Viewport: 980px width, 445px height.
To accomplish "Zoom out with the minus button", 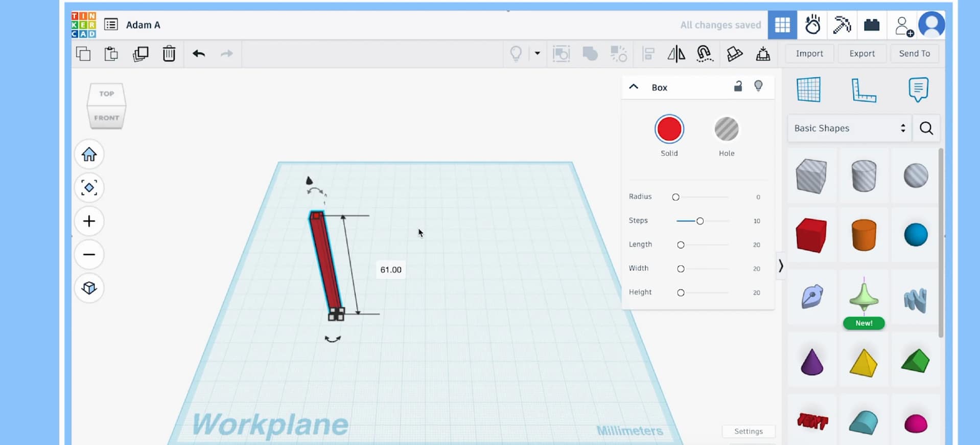I will [x=89, y=254].
